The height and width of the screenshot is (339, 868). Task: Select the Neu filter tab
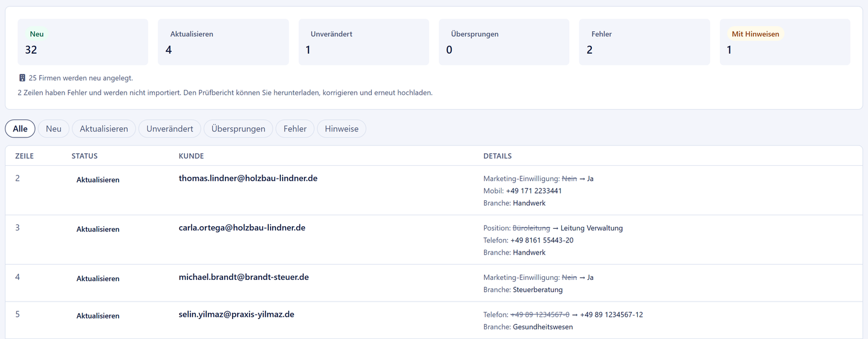(x=54, y=128)
